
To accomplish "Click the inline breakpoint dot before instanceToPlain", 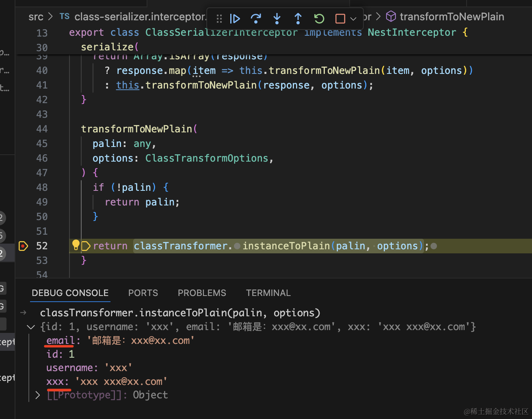I will [237, 246].
